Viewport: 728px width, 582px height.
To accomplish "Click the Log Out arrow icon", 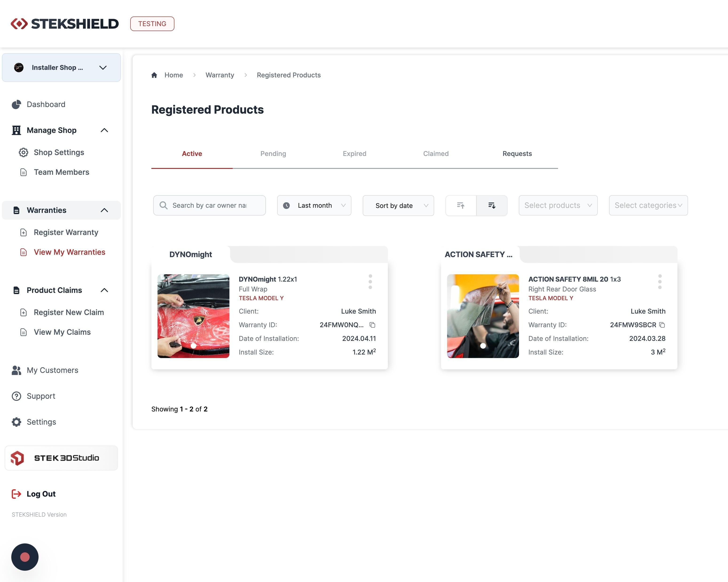I will pyautogui.click(x=16, y=494).
